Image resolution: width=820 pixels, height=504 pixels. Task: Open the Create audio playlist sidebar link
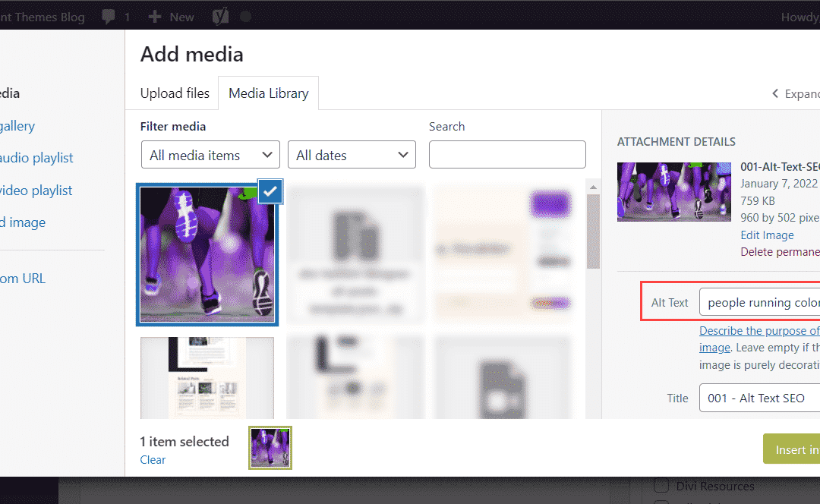pyautogui.click(x=36, y=158)
